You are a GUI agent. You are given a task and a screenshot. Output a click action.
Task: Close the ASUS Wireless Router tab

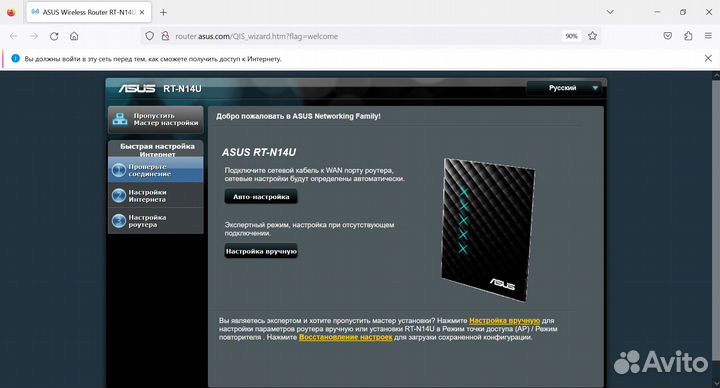tap(142, 12)
